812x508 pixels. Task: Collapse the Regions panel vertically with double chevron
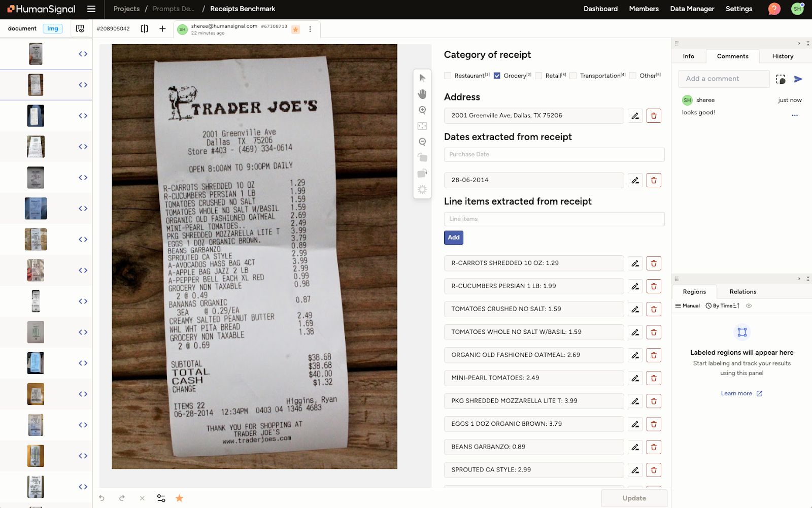808,279
